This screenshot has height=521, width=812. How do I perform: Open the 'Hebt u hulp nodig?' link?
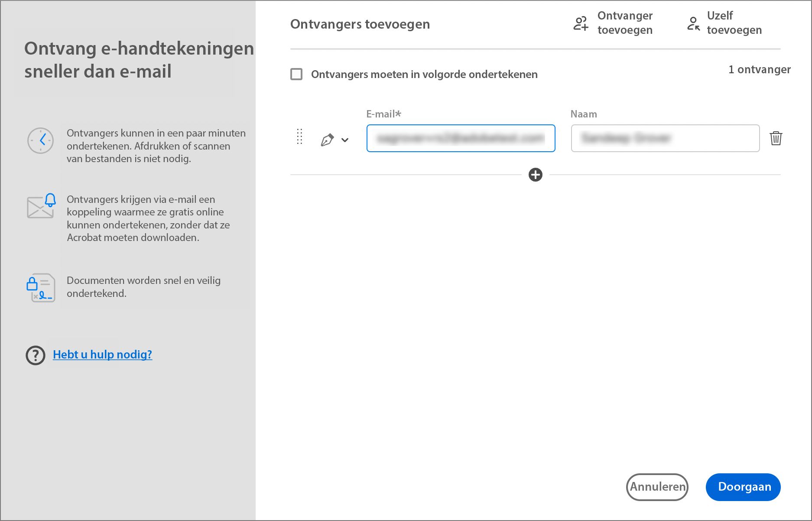coord(102,355)
